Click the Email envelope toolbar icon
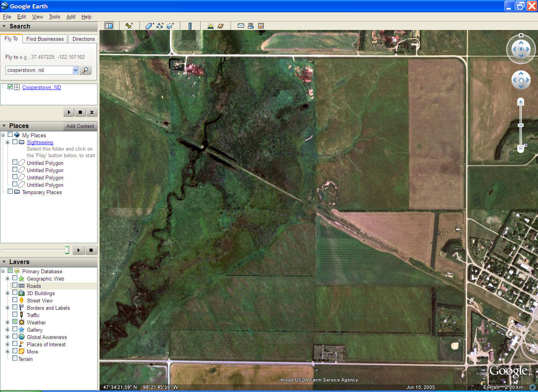Image resolution: width=538 pixels, height=392 pixels. (x=241, y=26)
